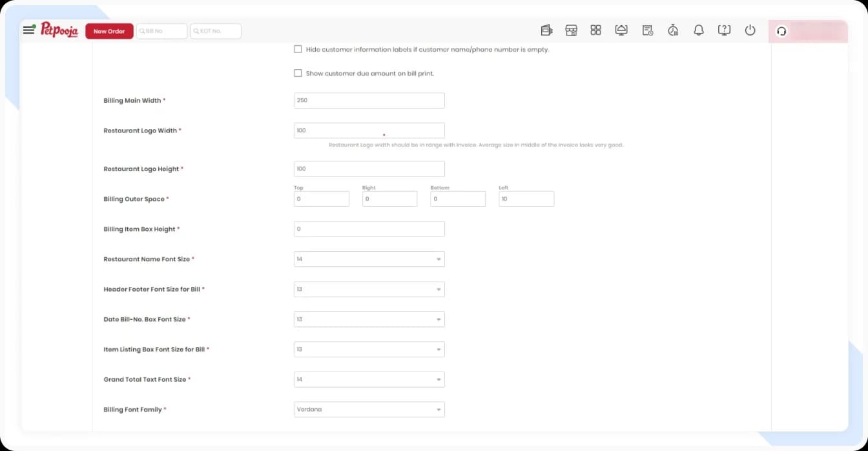This screenshot has height=451, width=868.
Task: Open the Billing Font Family dropdown
Action: pos(369,410)
